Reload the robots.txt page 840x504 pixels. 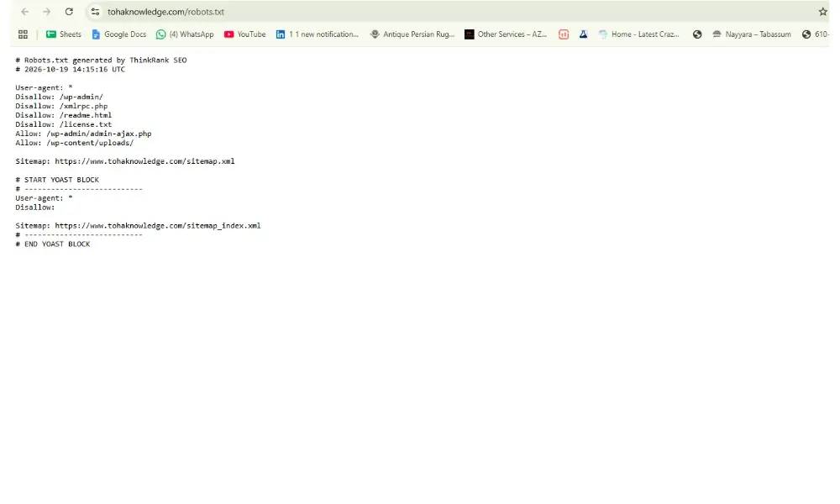click(69, 12)
